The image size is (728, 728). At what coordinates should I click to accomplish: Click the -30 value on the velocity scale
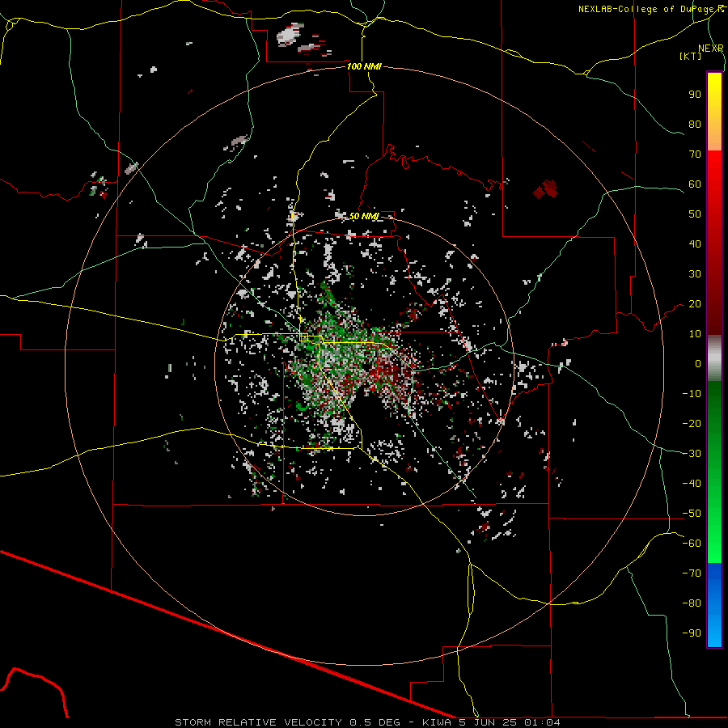[x=692, y=454]
